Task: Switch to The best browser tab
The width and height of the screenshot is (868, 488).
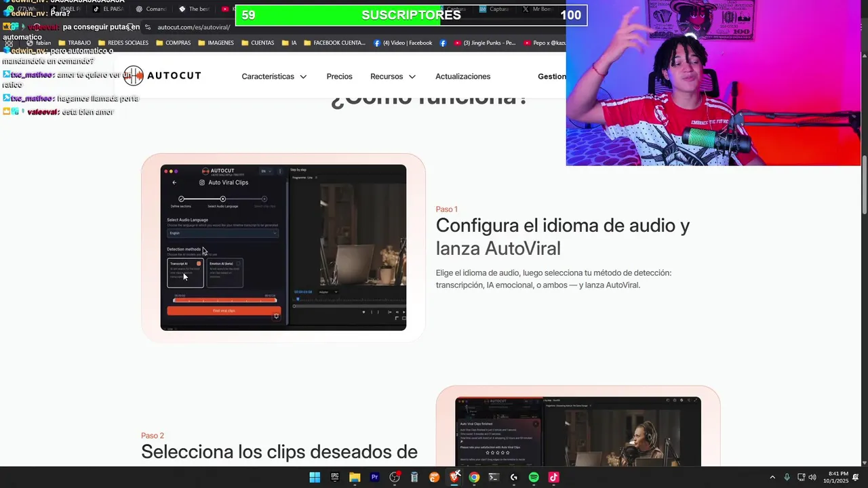Action: (x=195, y=9)
